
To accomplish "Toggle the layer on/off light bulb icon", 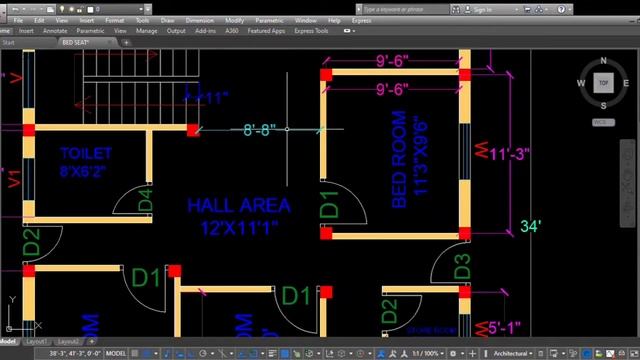I will [x=62, y=9].
